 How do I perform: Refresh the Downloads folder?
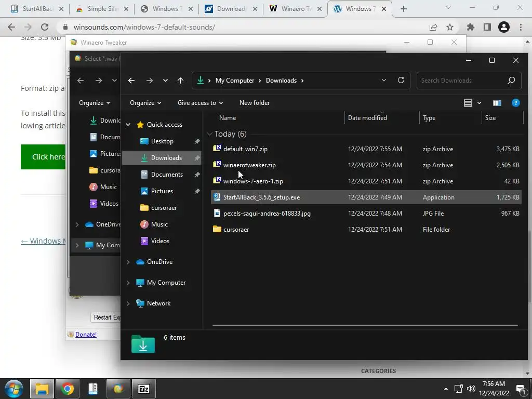[x=401, y=81]
